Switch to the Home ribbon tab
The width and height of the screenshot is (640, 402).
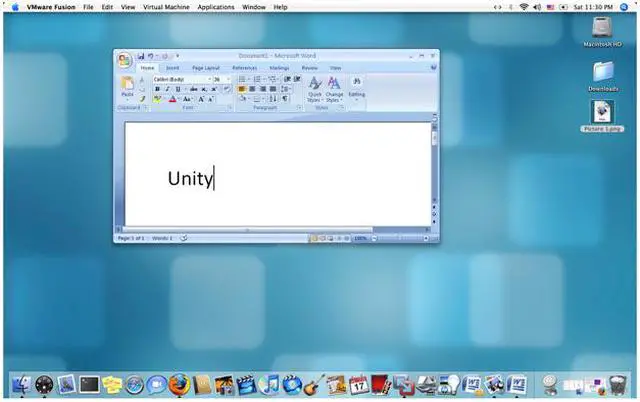tap(147, 68)
